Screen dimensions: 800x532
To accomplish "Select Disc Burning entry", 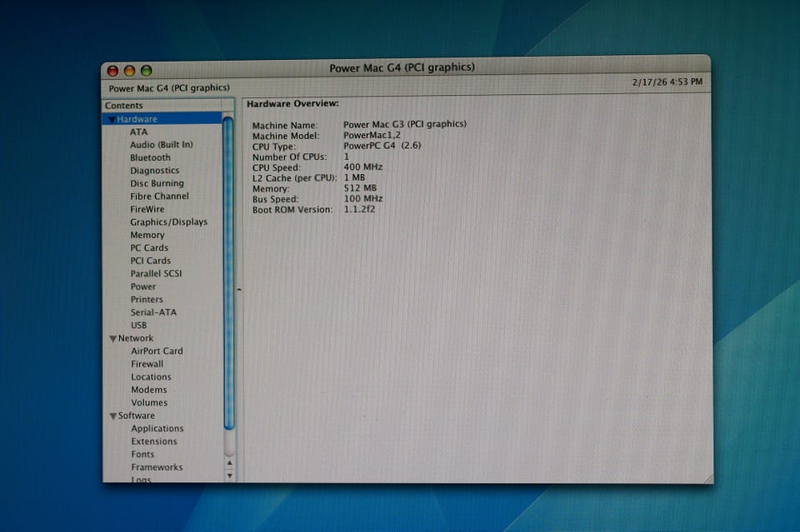I will [x=157, y=183].
